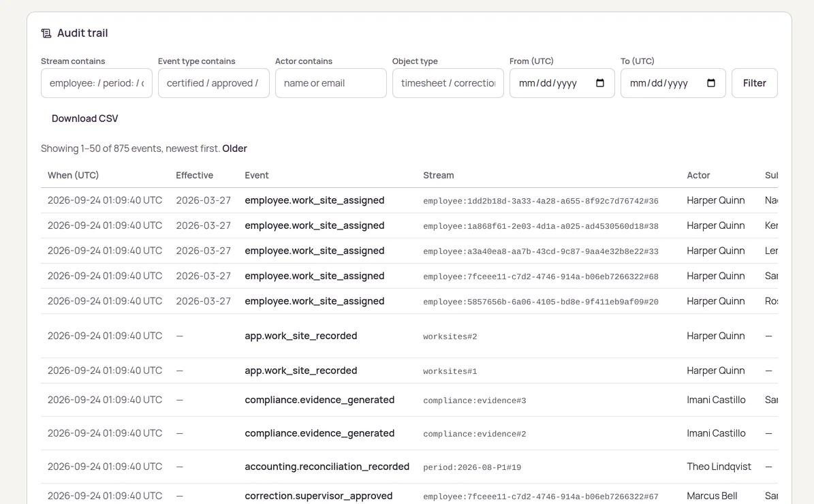Click actor Marcus Bell
This screenshot has height=504, width=814.
712,496
